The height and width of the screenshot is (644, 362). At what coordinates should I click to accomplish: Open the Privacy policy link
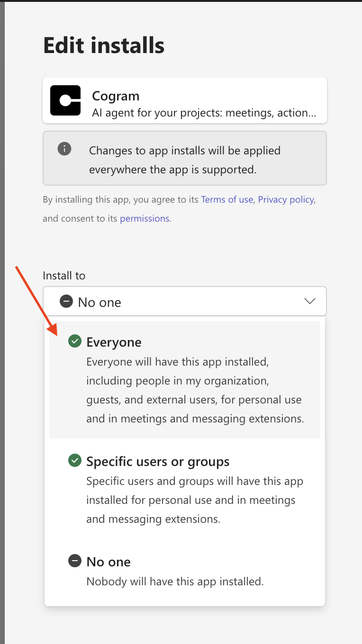point(286,199)
